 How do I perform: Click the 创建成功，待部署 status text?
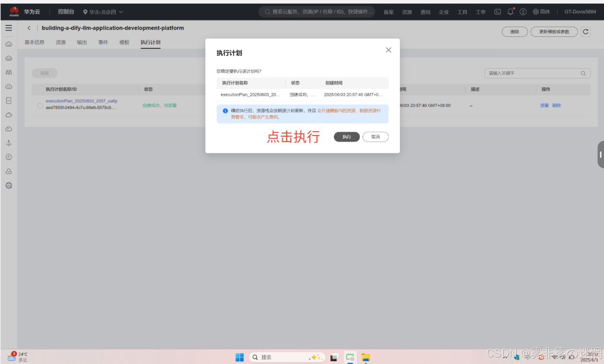pyautogui.click(x=159, y=106)
